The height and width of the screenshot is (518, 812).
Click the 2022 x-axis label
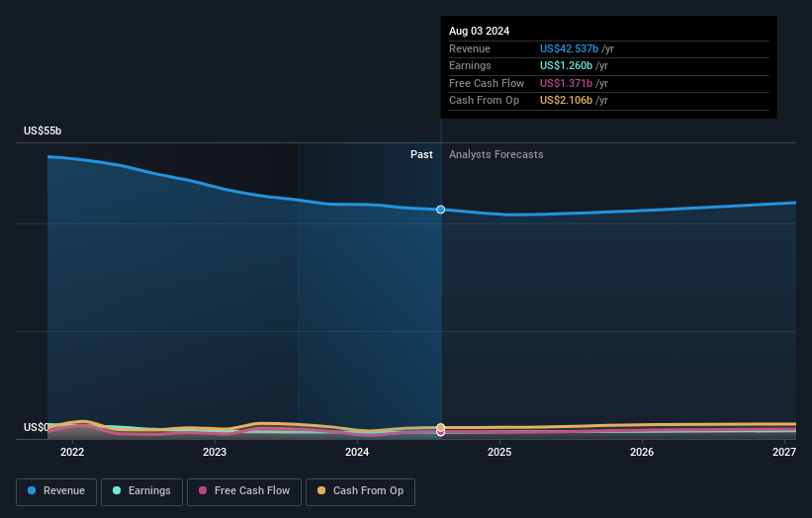click(x=72, y=452)
